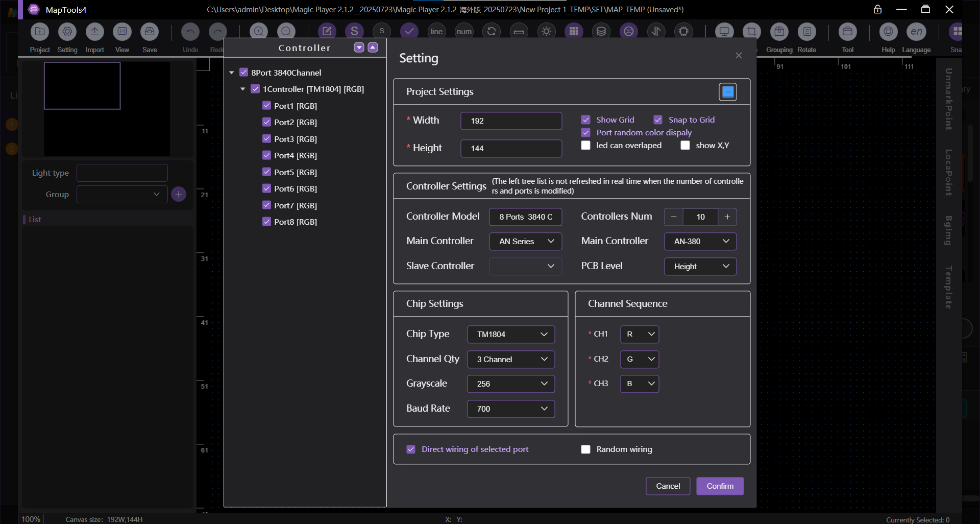980x524 pixels.
Task: Open the Help lifebuoy icon
Action: coord(889,32)
